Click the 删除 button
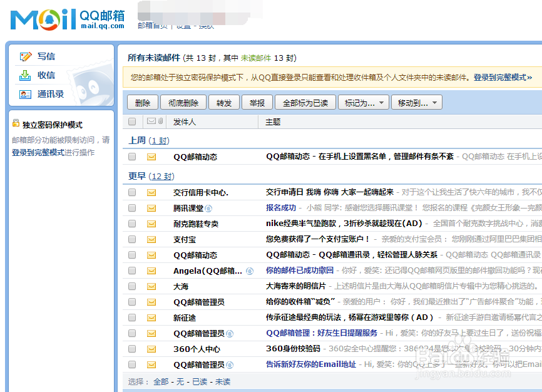Image resolution: width=542 pixels, height=392 pixels. (x=143, y=103)
